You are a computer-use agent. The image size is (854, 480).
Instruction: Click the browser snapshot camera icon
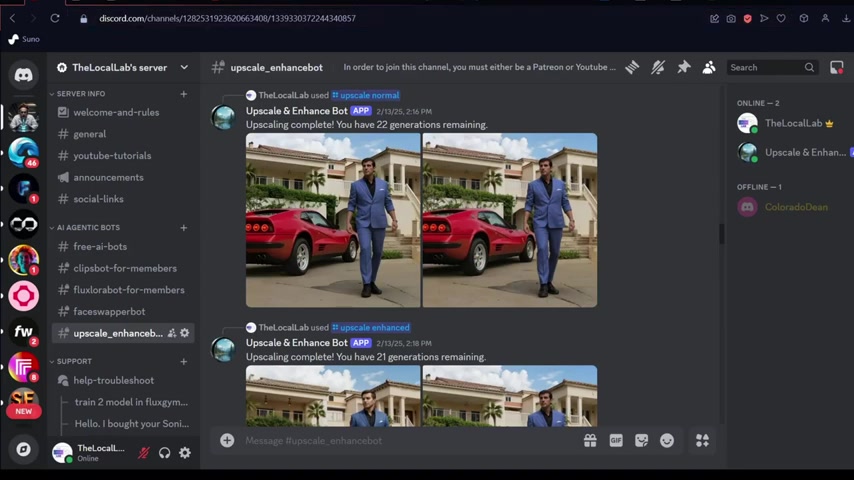coord(731,19)
